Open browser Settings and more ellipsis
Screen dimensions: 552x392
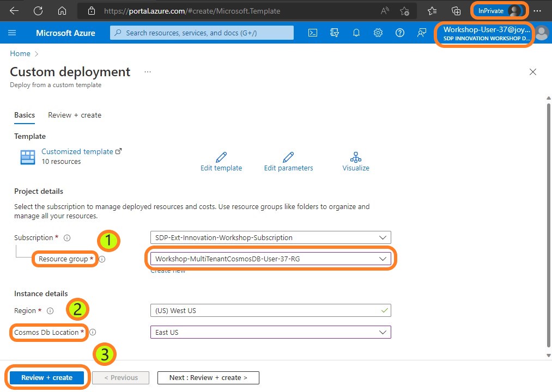click(537, 11)
